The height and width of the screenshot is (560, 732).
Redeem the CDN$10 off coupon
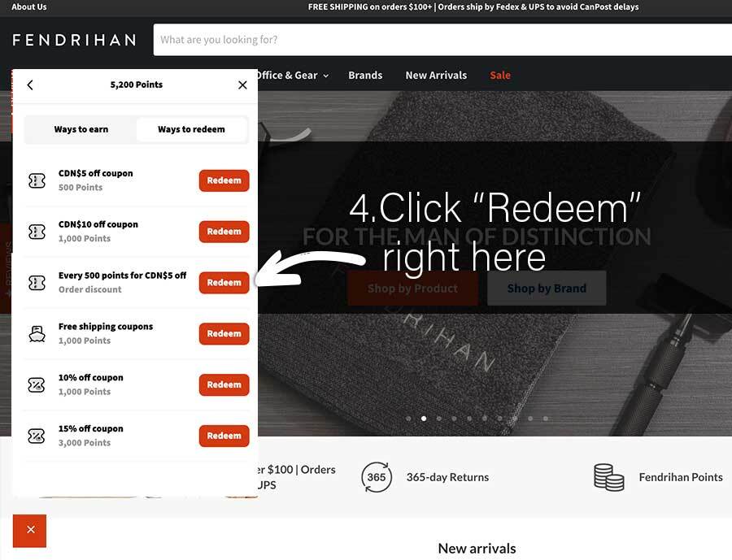(x=224, y=232)
